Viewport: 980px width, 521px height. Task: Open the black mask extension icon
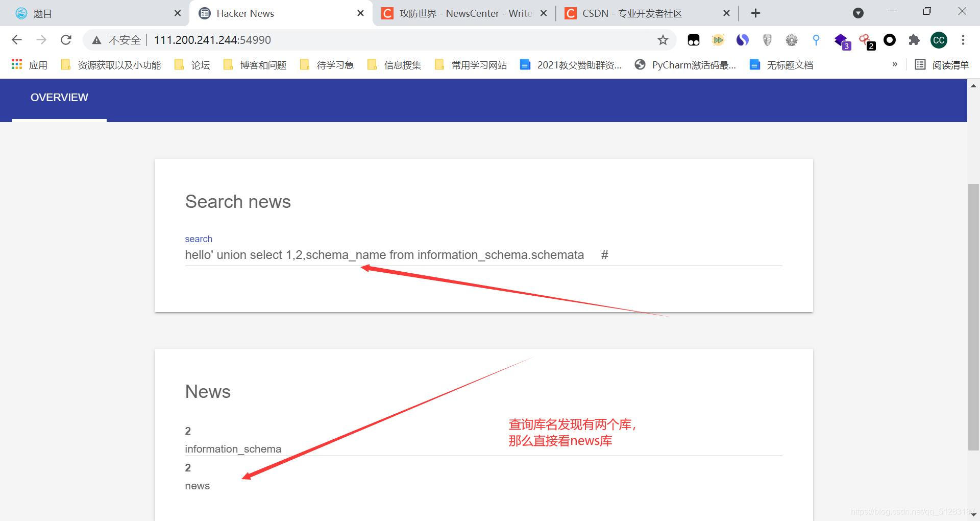(x=693, y=40)
